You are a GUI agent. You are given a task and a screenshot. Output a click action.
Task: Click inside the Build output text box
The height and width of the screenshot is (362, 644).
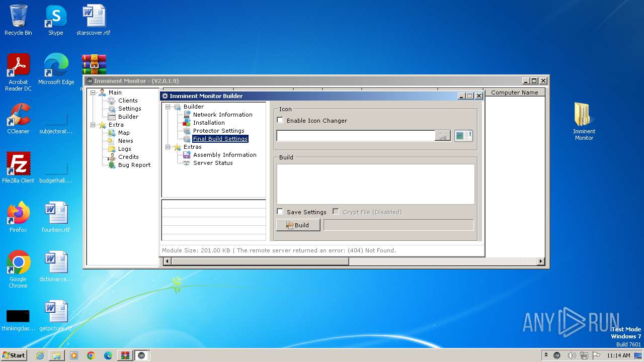pos(375,184)
